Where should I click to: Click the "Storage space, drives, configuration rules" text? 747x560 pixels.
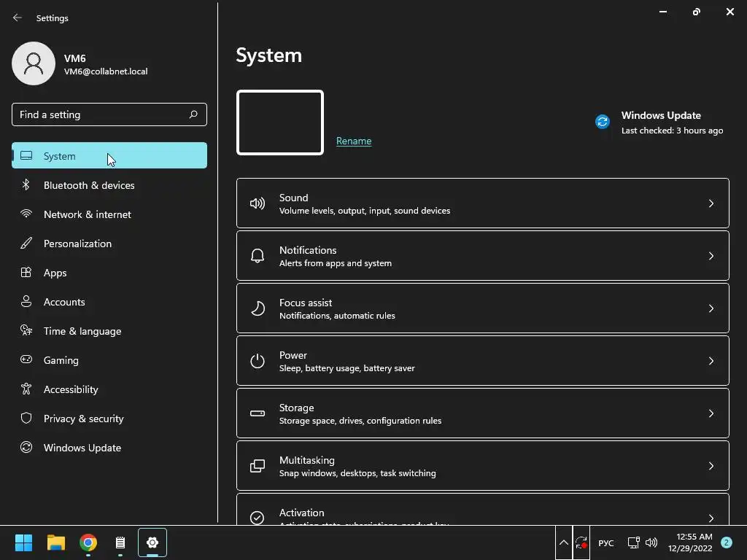point(360,421)
